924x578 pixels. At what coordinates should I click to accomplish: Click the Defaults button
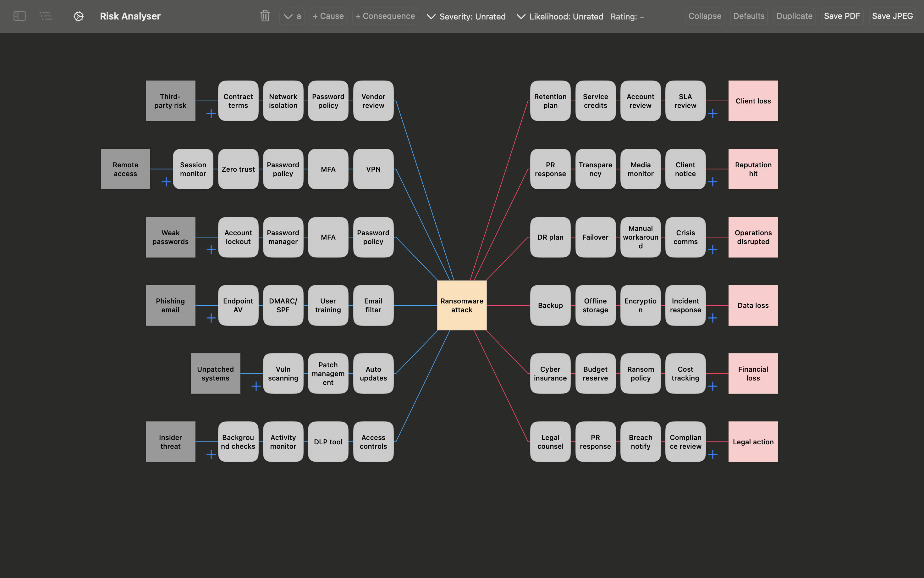click(x=749, y=16)
